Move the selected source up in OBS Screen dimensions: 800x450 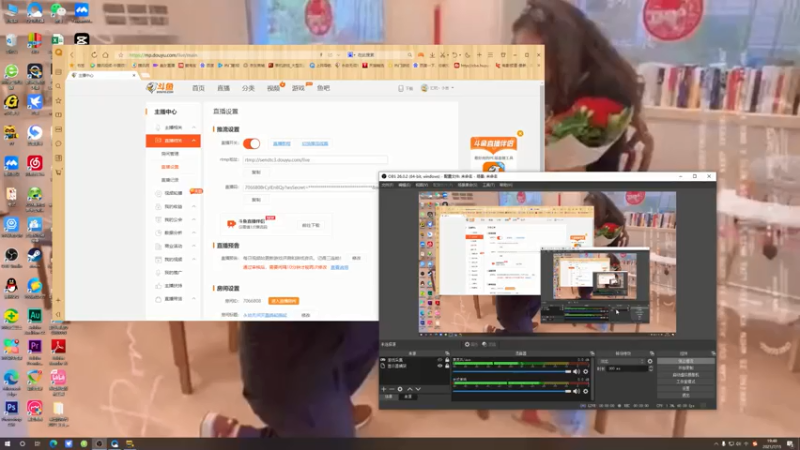410,389
